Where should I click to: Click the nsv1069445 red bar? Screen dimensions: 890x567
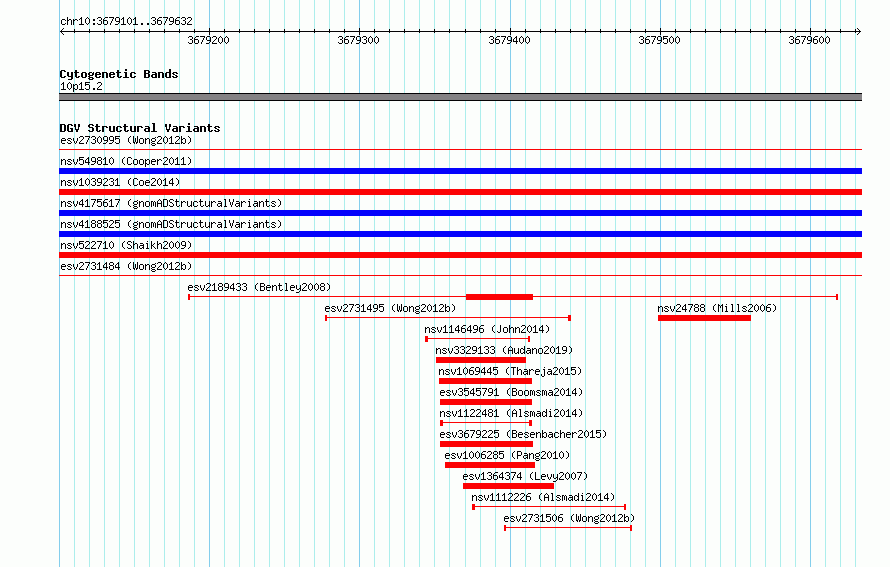point(485,381)
